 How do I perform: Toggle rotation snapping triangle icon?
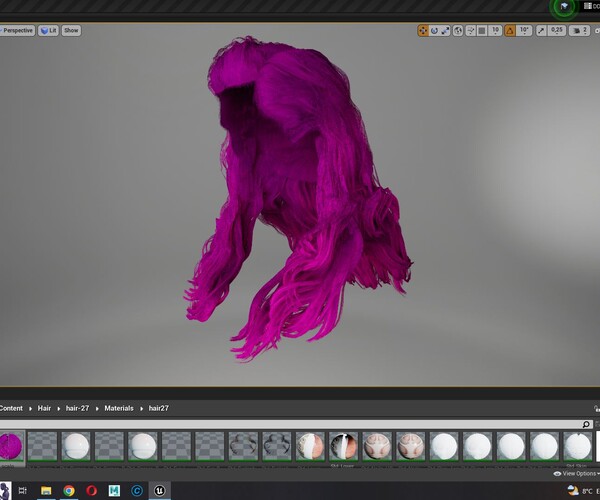510,31
